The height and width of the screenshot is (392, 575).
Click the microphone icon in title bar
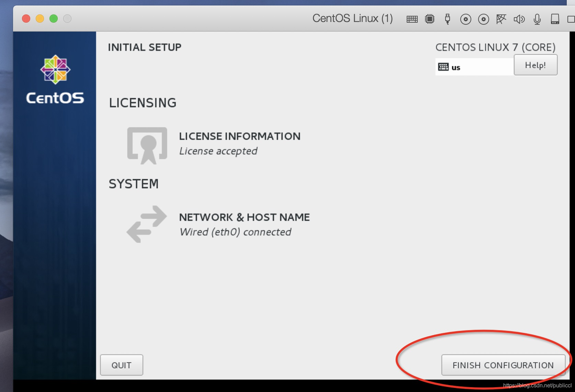(x=537, y=19)
